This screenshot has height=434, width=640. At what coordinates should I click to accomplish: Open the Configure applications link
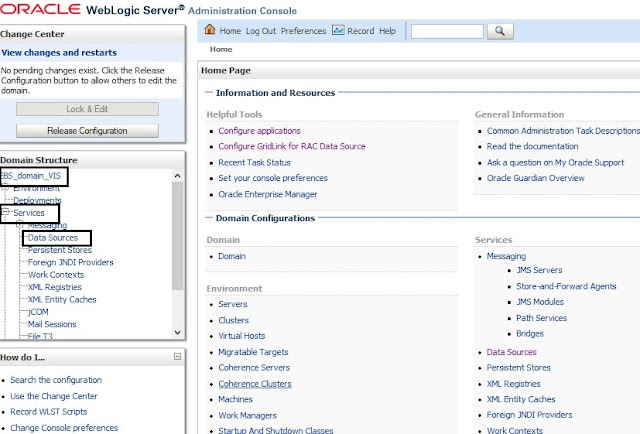(259, 131)
